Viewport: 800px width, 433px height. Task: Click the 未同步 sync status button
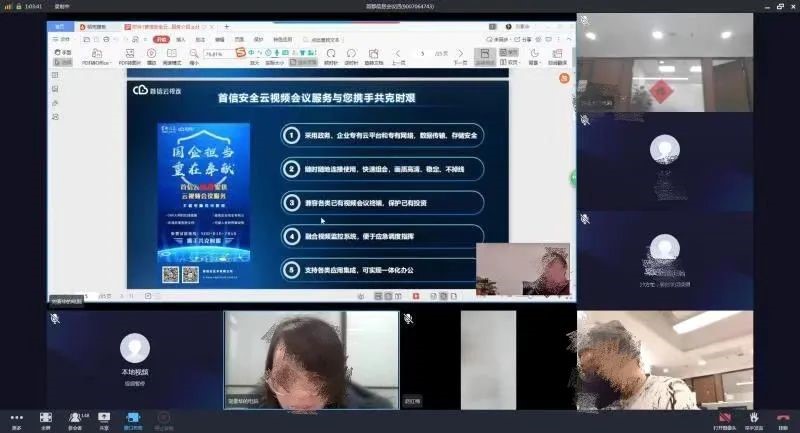497,39
